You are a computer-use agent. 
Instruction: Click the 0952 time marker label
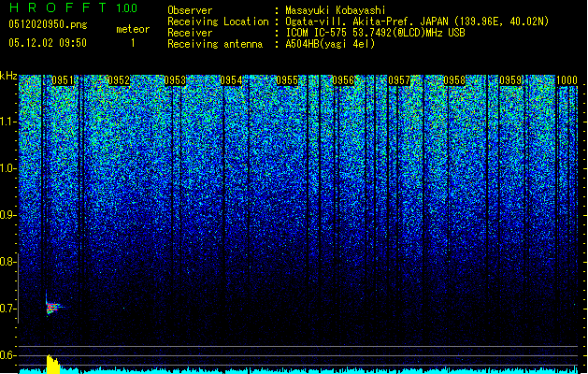point(119,80)
